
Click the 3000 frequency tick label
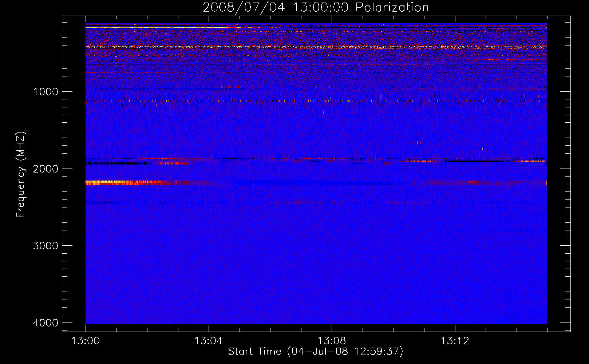46,246
